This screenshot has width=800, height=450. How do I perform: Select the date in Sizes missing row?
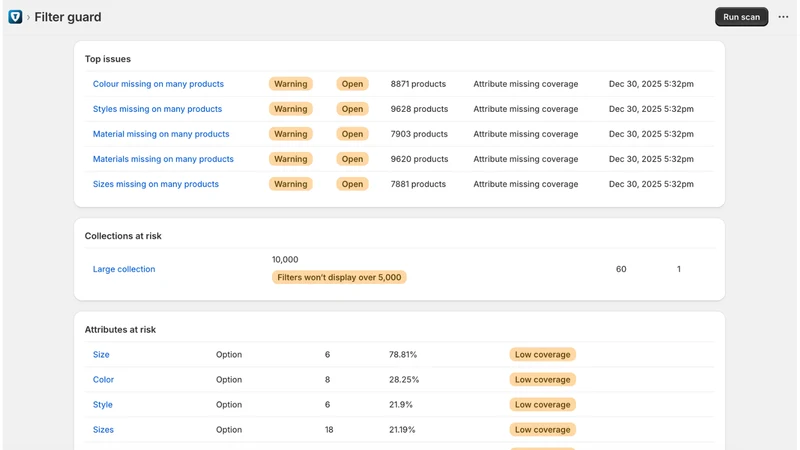pyautogui.click(x=651, y=184)
